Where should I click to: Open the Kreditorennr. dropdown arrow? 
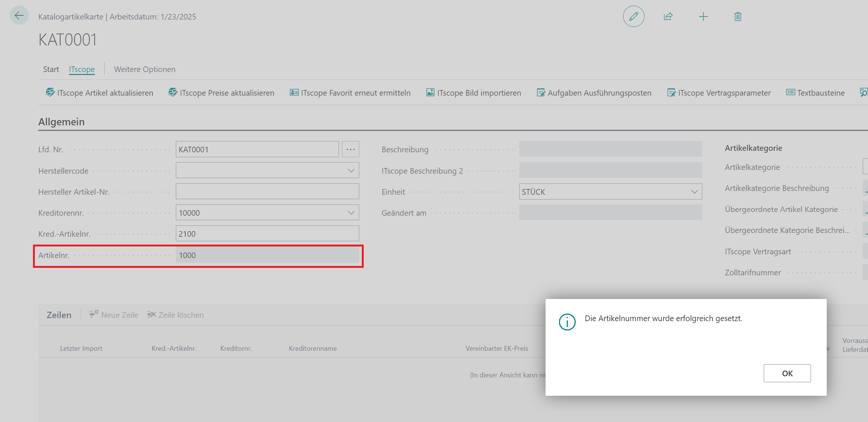pos(351,213)
